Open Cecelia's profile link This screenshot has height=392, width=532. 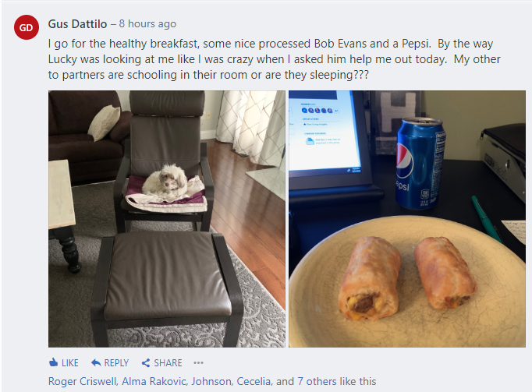[254, 382]
